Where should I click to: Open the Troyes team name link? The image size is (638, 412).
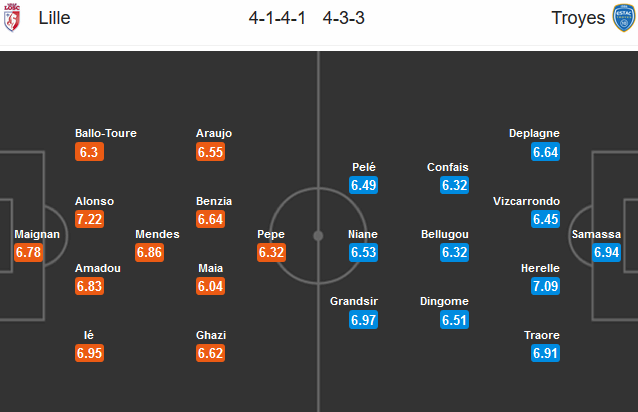point(578,18)
